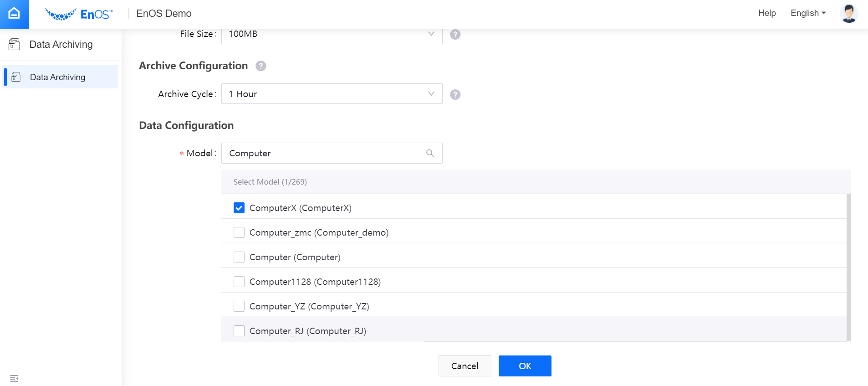Check the Computer_RJ (Computer_RJ) model
Screen dimensions: 868x386
[239, 331]
